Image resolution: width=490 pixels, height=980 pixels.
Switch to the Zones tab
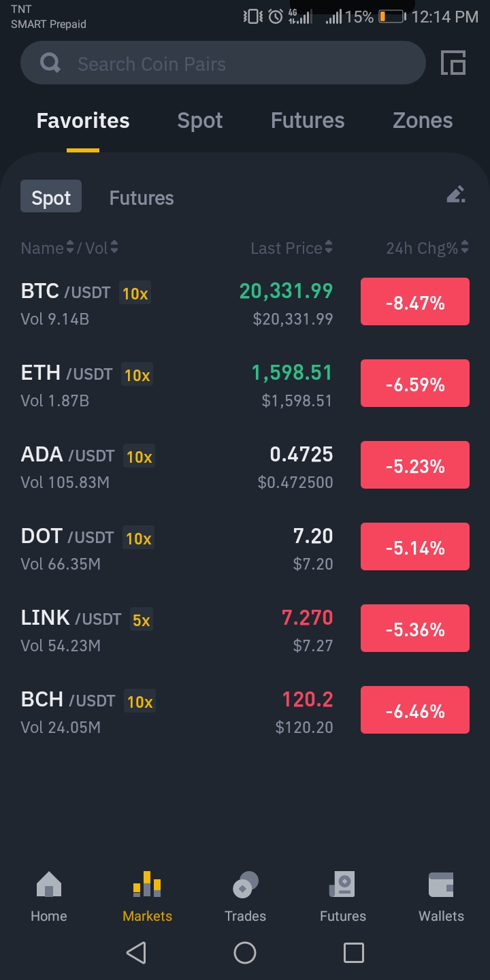click(x=423, y=120)
